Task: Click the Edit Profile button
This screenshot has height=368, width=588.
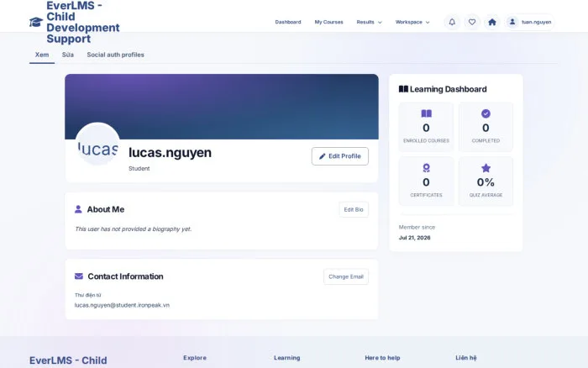Action: (339, 156)
